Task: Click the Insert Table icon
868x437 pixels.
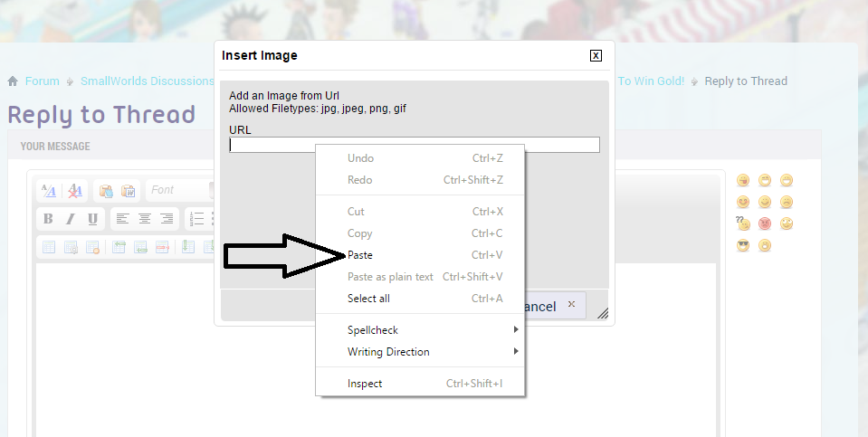Action: pos(49,247)
